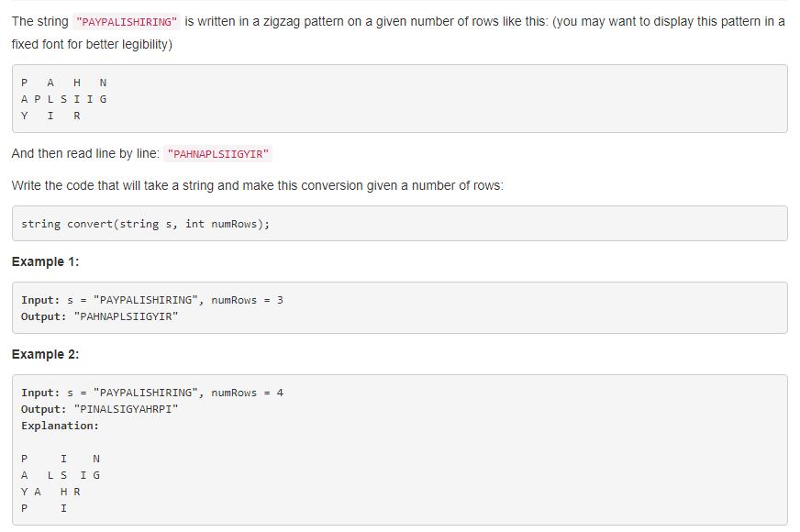The width and height of the screenshot is (800, 532).
Task: Click the red "PAYPALISHIRING" inline code in the intro
Action: (127, 22)
